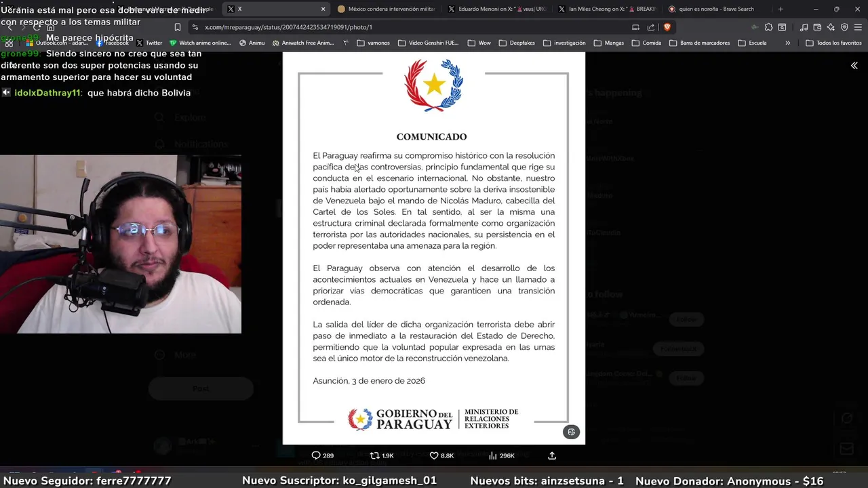Open the Animu bookmark
This screenshot has height=488, width=868.
click(252, 43)
